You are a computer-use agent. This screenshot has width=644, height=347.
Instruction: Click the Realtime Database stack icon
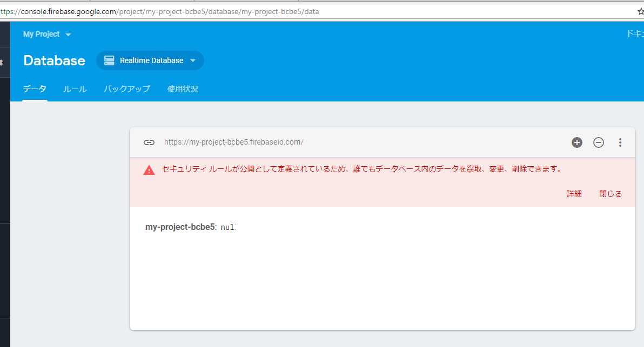pyautogui.click(x=109, y=60)
